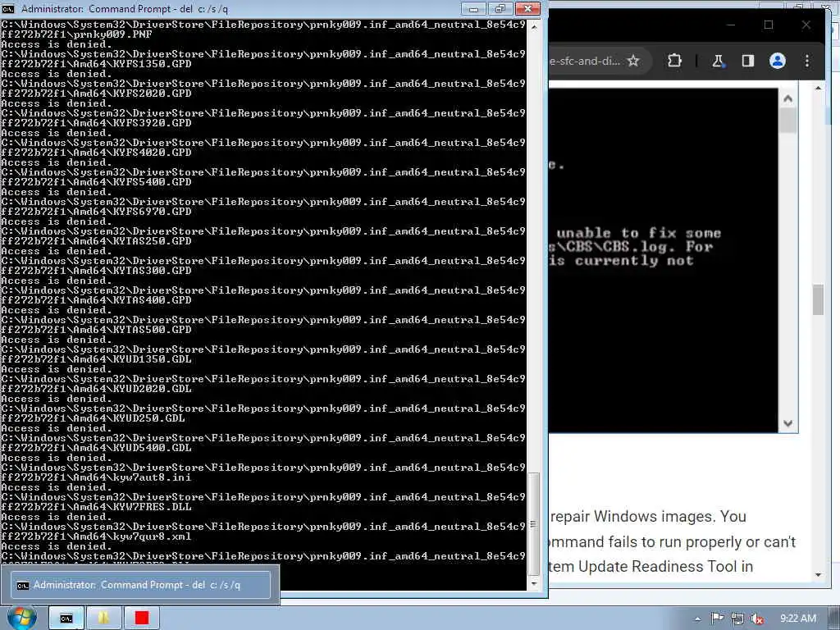Click the embedded console image's scroll thumb
Image resolution: width=840 pixels, height=630 pixels.
[x=787, y=121]
